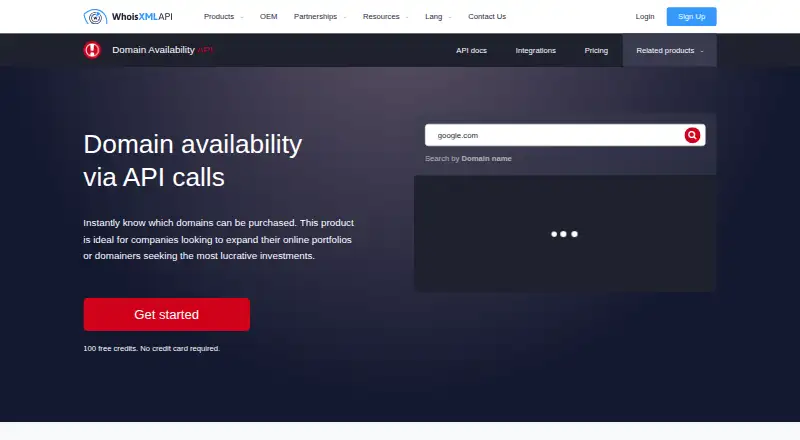The image size is (800, 440).
Task: Go to Contact Us page
Action: click(487, 17)
